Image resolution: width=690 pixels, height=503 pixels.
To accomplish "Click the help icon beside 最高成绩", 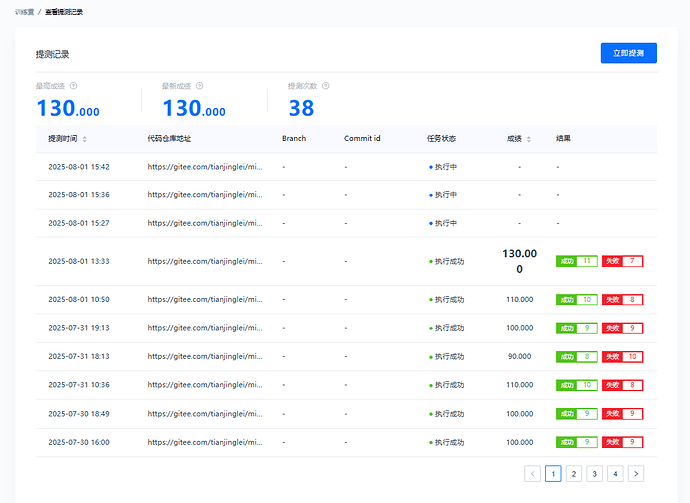I will pos(73,86).
